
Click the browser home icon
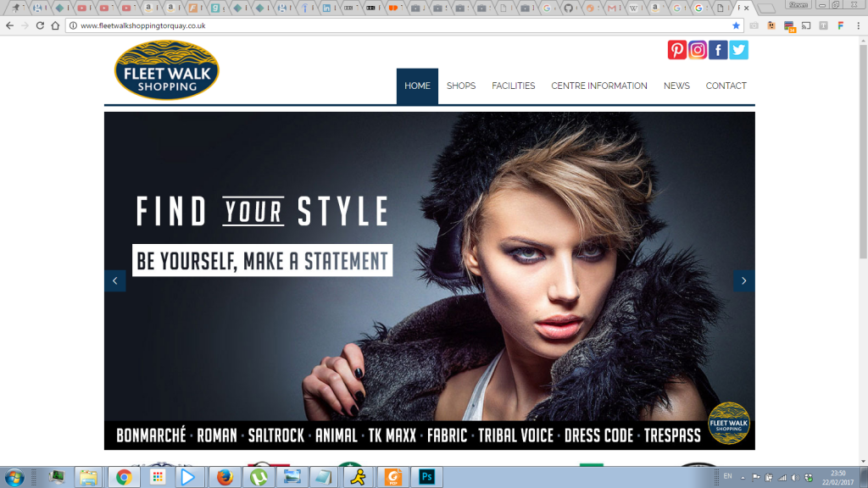(56, 25)
